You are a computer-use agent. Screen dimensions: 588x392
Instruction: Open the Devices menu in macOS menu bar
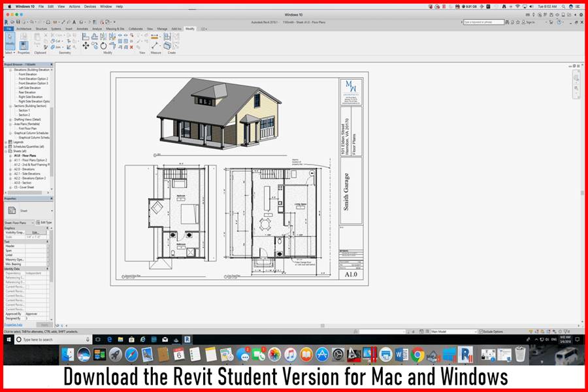(x=90, y=7)
